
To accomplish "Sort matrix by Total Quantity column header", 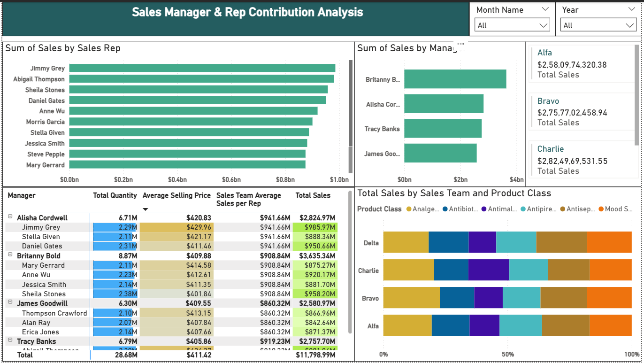I will click(115, 195).
